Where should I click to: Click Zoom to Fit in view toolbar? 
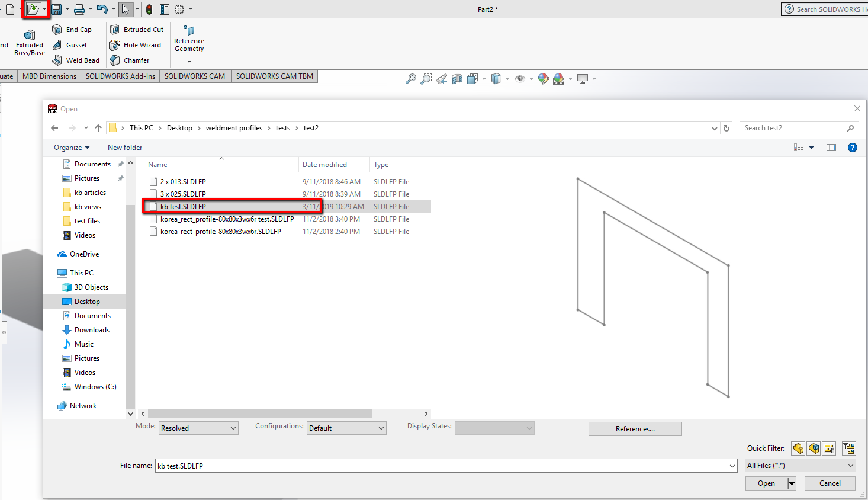[x=410, y=79]
